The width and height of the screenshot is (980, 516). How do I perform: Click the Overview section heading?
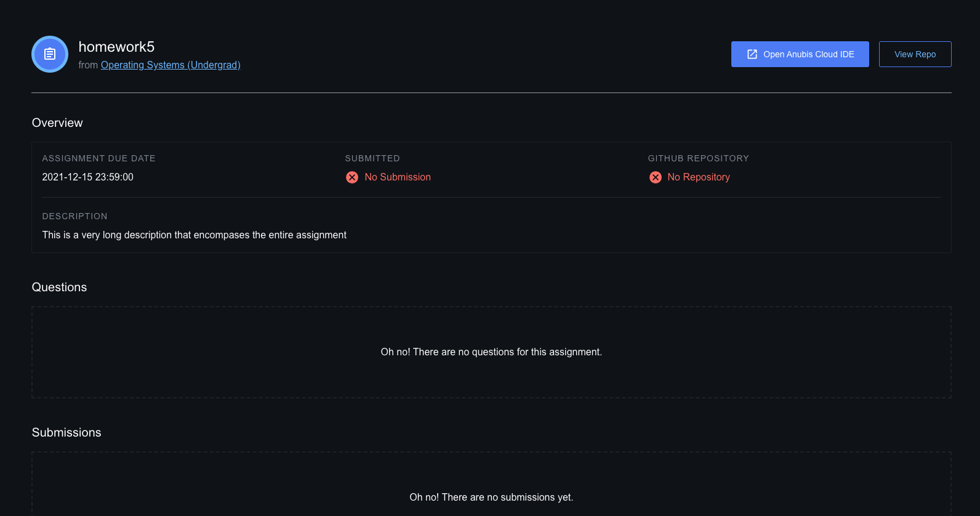point(57,123)
